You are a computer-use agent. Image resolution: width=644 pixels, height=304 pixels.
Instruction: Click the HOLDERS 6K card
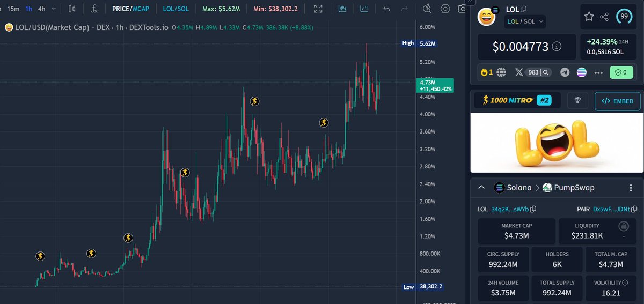(557, 259)
